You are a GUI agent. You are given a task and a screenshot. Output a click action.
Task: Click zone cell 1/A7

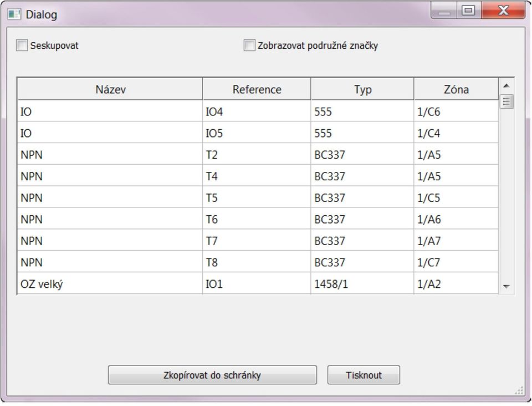click(456, 240)
